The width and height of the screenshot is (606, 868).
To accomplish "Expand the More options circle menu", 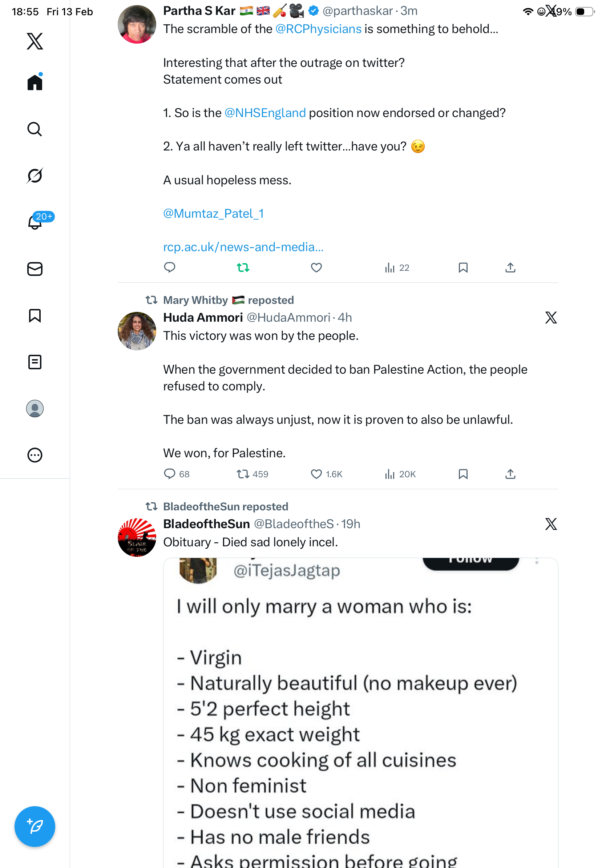I will (x=35, y=455).
